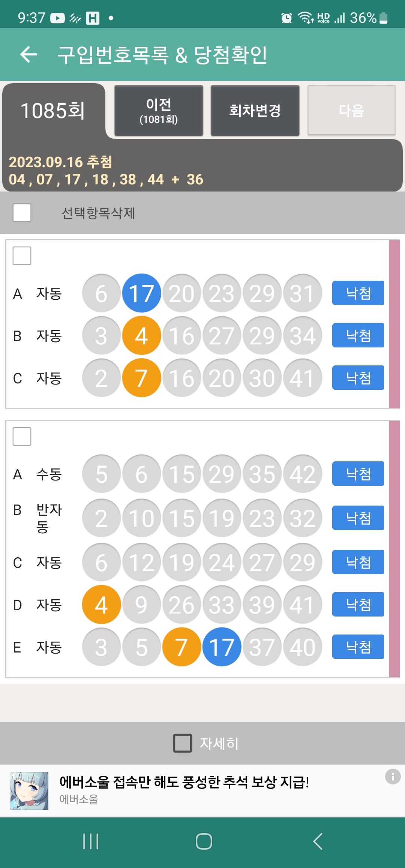Check the 선택항목삭제 select-all checkbox
Image resolution: width=405 pixels, height=868 pixels.
[x=22, y=213]
